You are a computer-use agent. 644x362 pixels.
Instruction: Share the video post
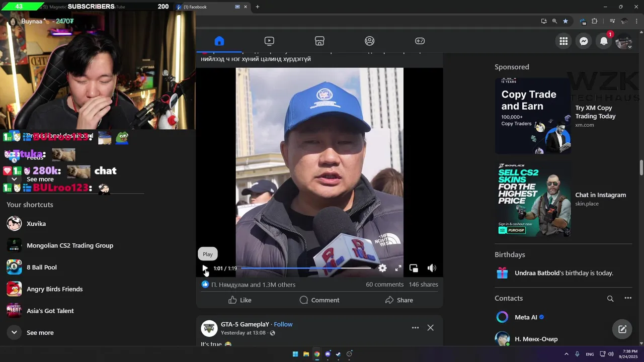click(399, 300)
